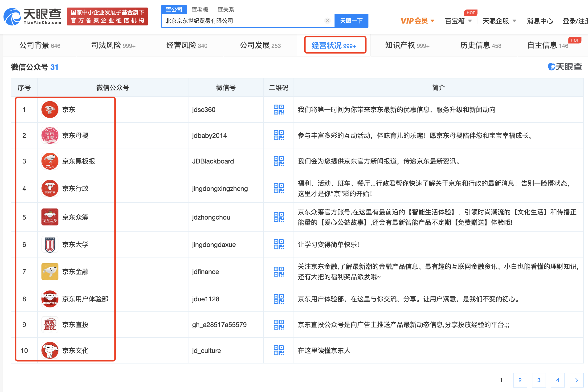Click QR code icon for jd_culture
The height and width of the screenshot is (392, 588).
[x=278, y=350]
